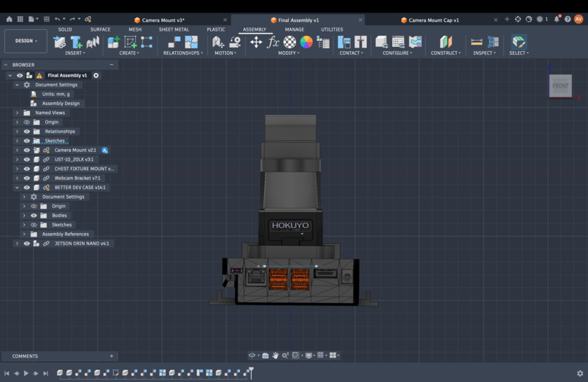Expand the JETSON ORIN NANO v4:1 node
The height and width of the screenshot is (382, 588).
point(17,243)
